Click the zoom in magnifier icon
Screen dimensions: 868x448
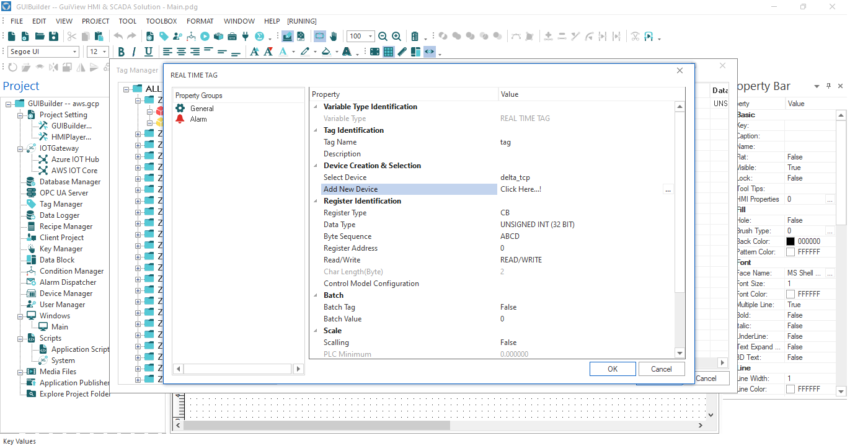tap(396, 36)
